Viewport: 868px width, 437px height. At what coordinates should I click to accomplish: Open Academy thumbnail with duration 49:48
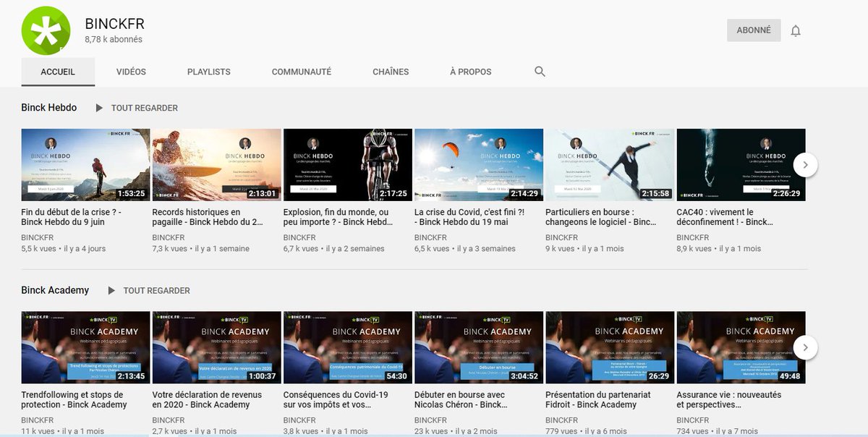pos(741,347)
